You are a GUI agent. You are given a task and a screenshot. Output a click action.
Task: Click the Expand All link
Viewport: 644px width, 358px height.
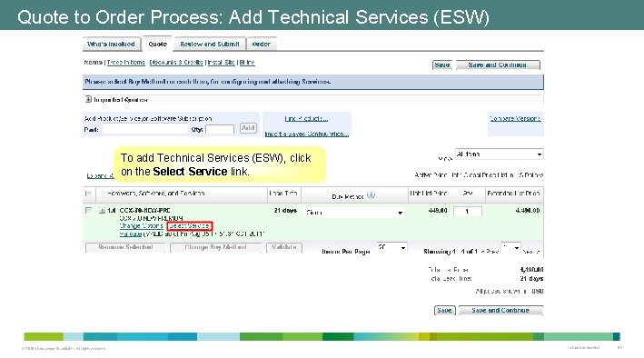100,176
